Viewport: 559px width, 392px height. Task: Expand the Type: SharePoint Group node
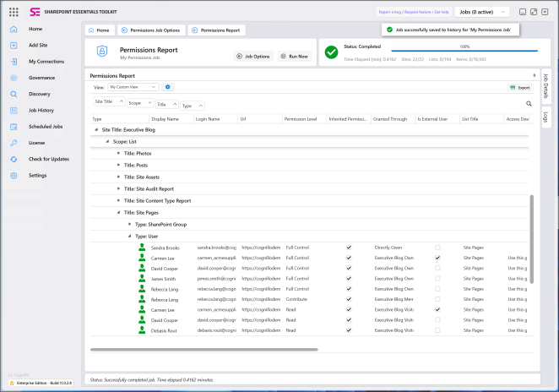[129, 225]
